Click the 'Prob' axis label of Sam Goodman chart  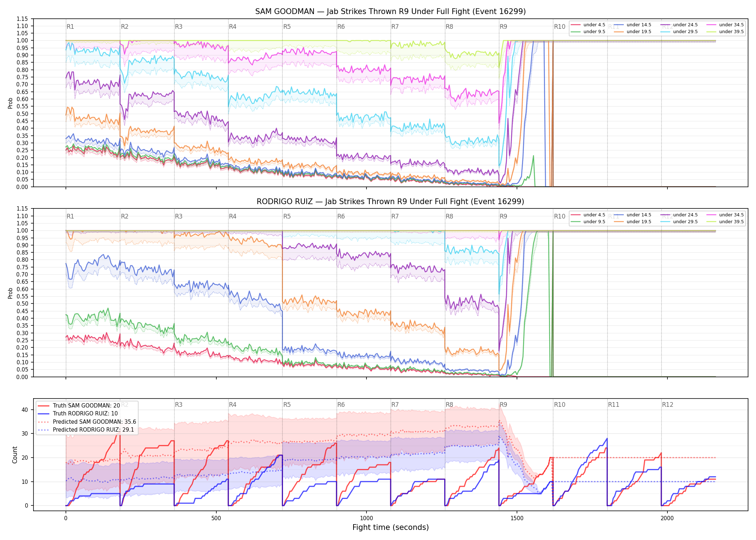point(10,103)
